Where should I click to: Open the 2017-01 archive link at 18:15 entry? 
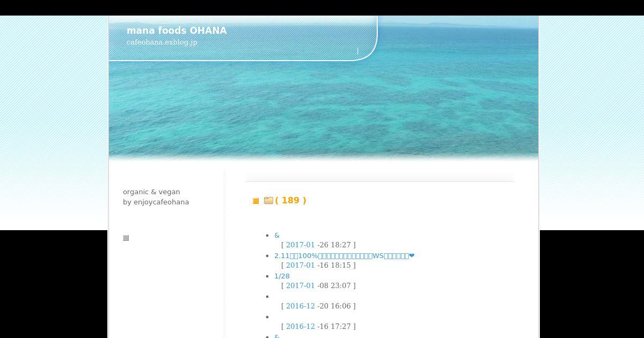tap(300, 265)
